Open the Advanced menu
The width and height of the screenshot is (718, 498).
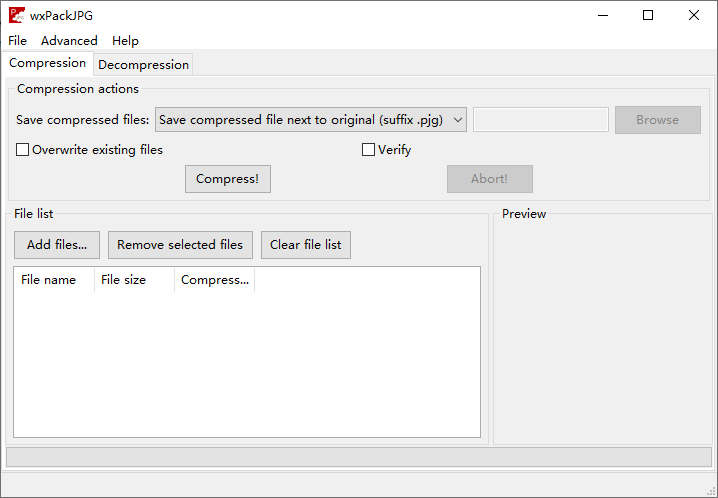pyautogui.click(x=69, y=41)
